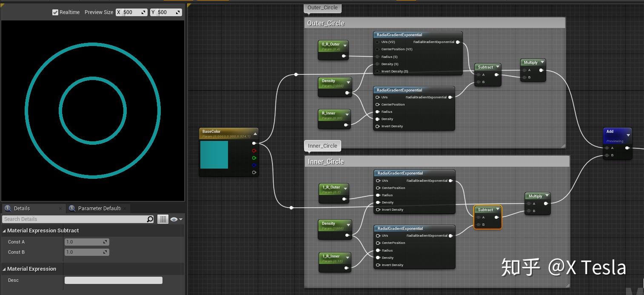Open the dropdown on the R_Inner parameter node
Viewport: 644px width, 295px height.
346,113
